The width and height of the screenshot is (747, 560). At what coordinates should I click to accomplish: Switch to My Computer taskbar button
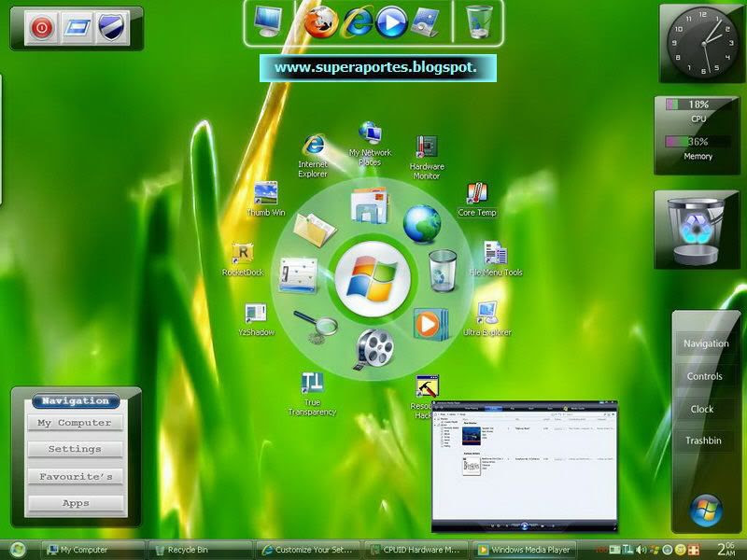(x=92, y=550)
